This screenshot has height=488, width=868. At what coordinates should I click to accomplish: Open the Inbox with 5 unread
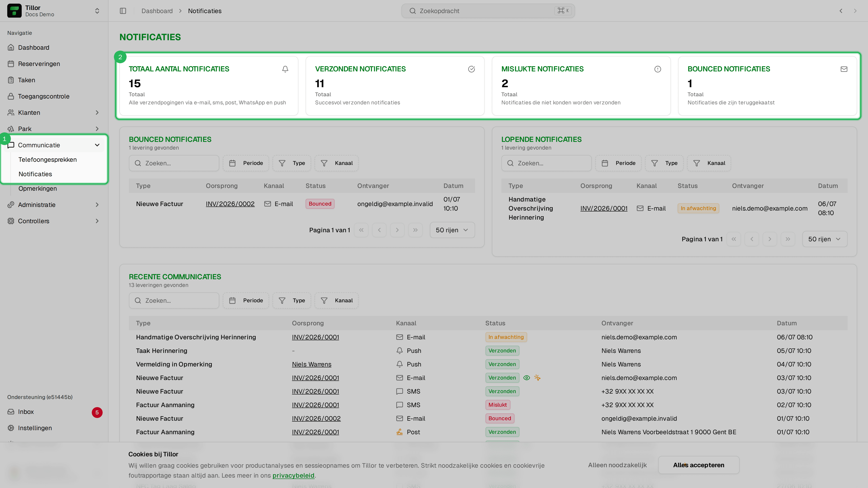[x=54, y=412]
